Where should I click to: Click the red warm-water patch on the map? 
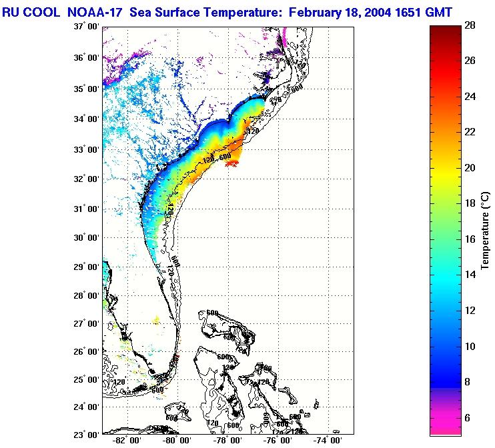[232, 163]
